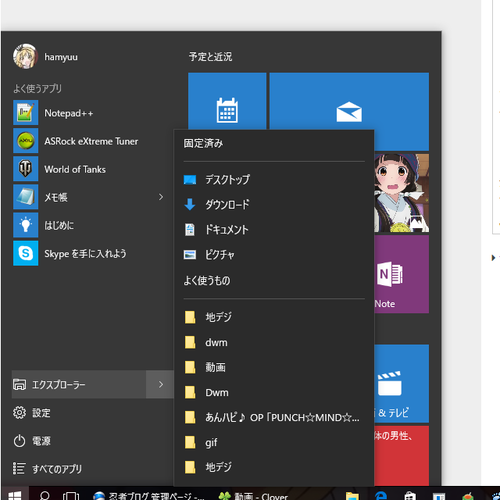
Task: Open the Movies & TV clapperboard tile
Action: (401, 383)
